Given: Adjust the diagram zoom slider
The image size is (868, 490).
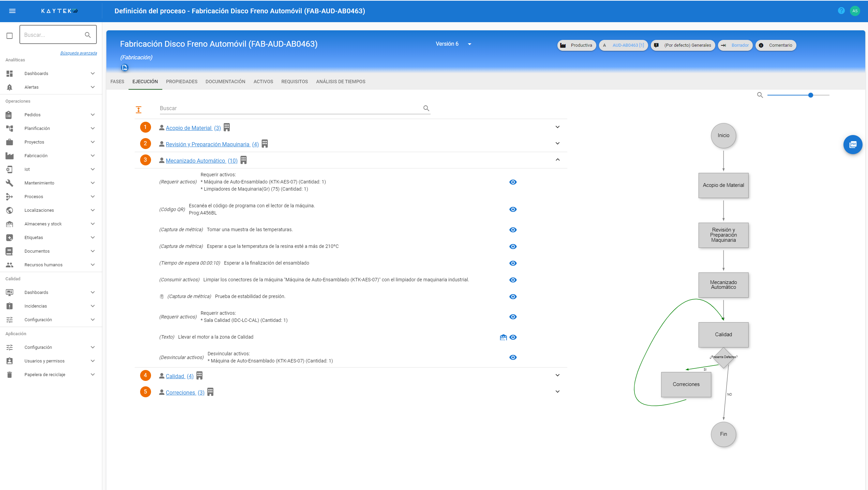Looking at the screenshot, I should tap(810, 95).
